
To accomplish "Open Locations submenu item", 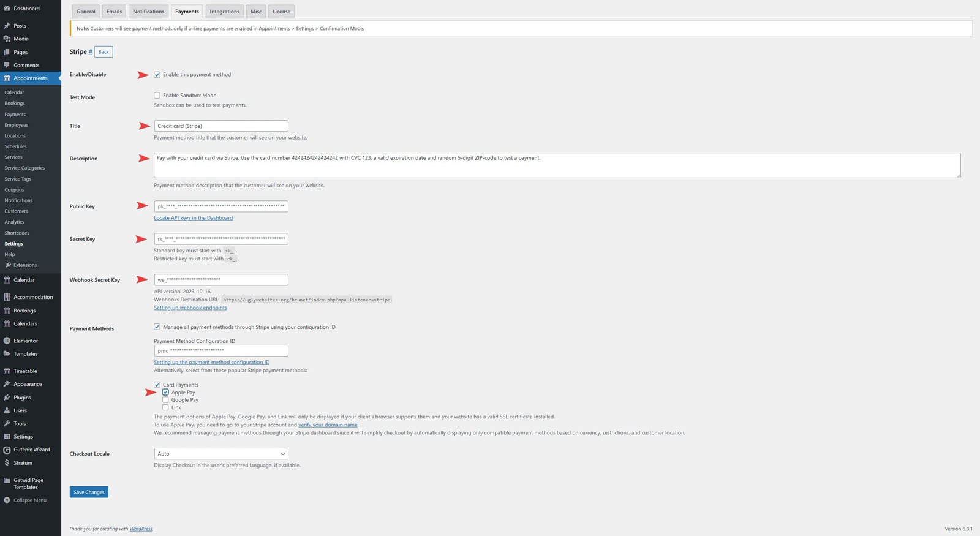I will (15, 136).
